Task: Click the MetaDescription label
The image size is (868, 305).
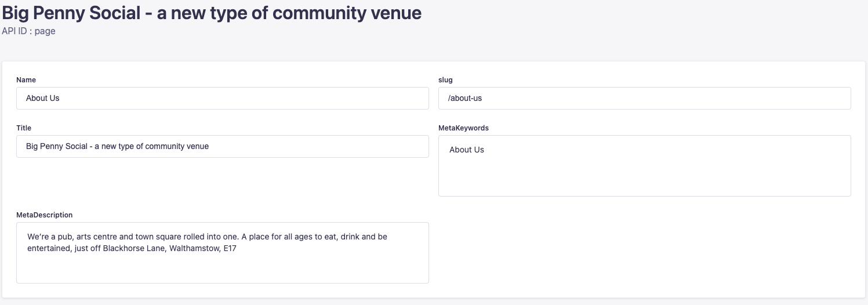Action: (45, 215)
